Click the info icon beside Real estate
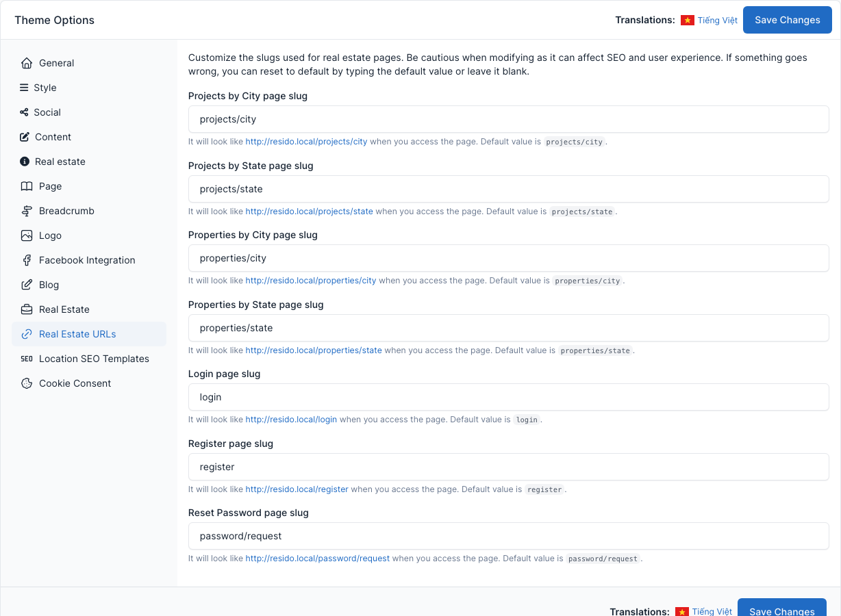 pos(25,162)
